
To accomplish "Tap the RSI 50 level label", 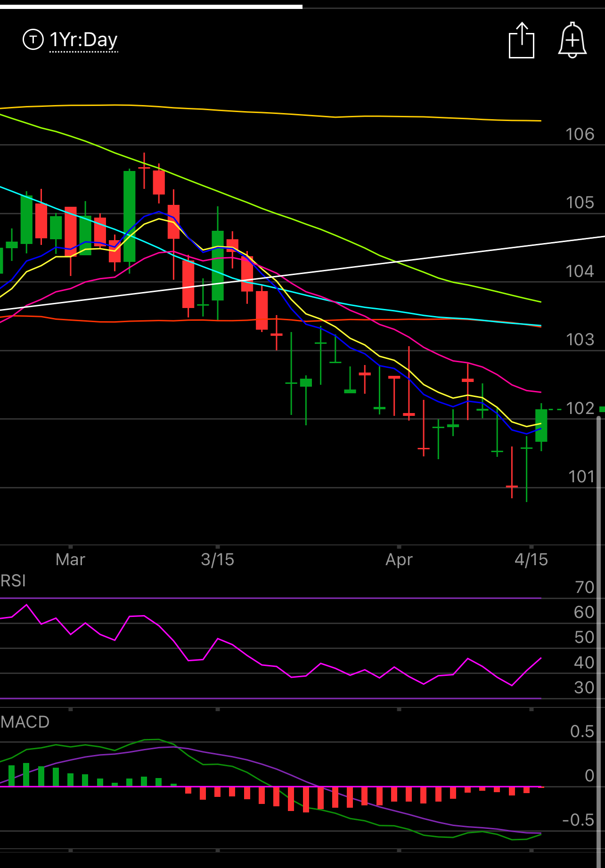I will [x=584, y=637].
